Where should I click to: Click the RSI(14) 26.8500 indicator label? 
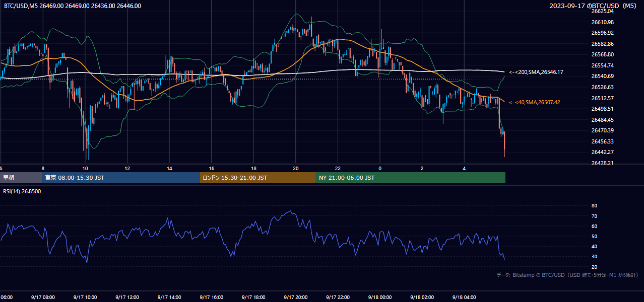point(22,191)
